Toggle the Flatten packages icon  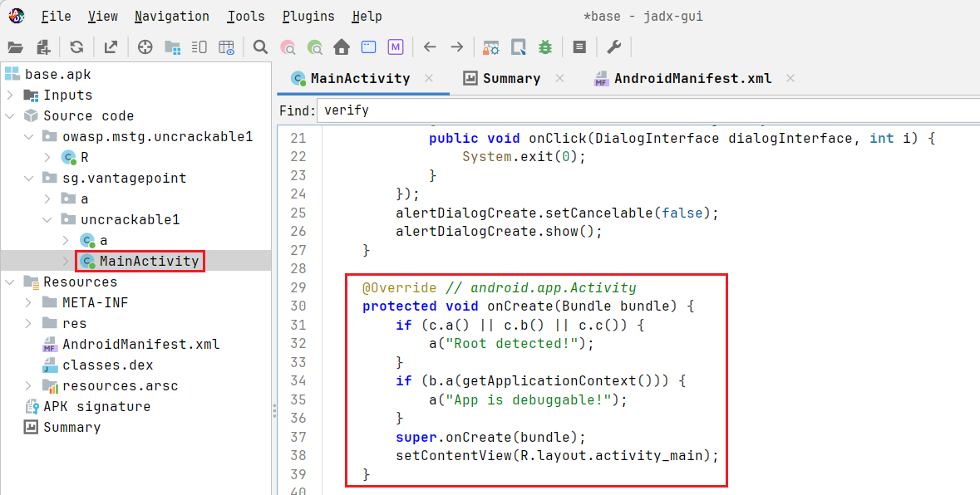[x=173, y=47]
